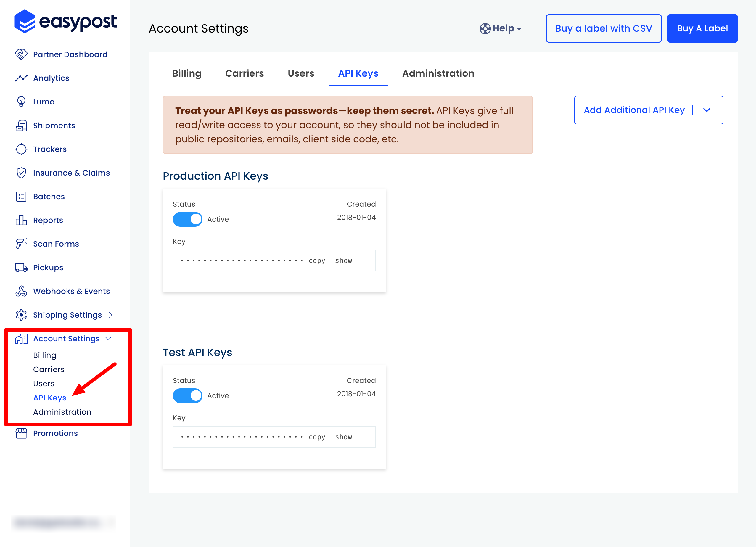Click the Buy A Label button

[702, 28]
